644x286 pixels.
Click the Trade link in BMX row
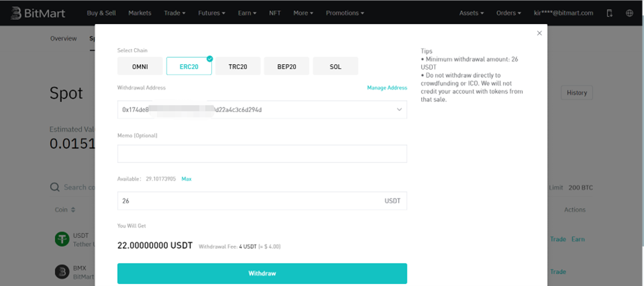[558, 272]
